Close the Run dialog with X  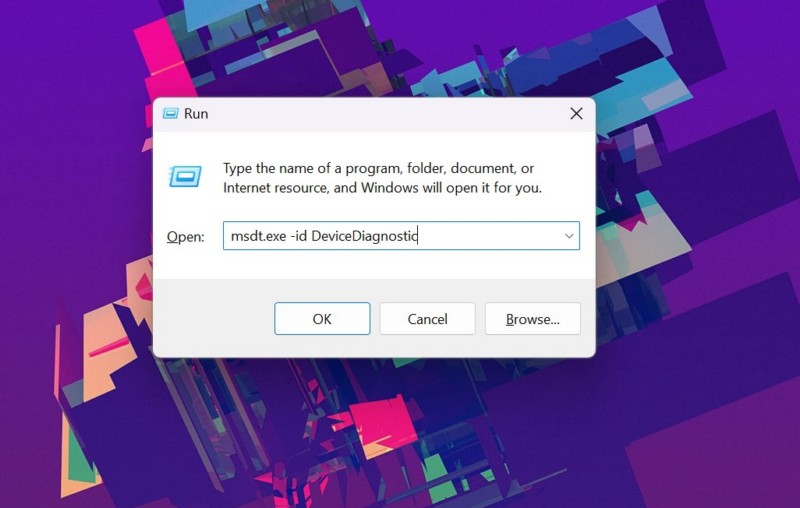pos(577,114)
